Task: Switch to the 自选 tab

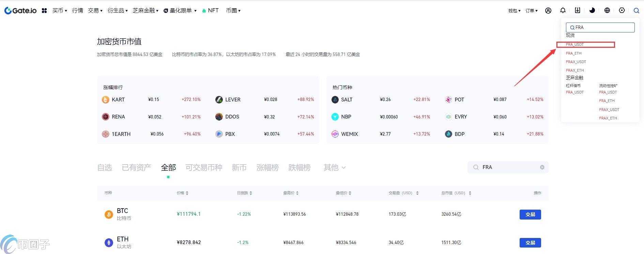Action: (x=105, y=168)
